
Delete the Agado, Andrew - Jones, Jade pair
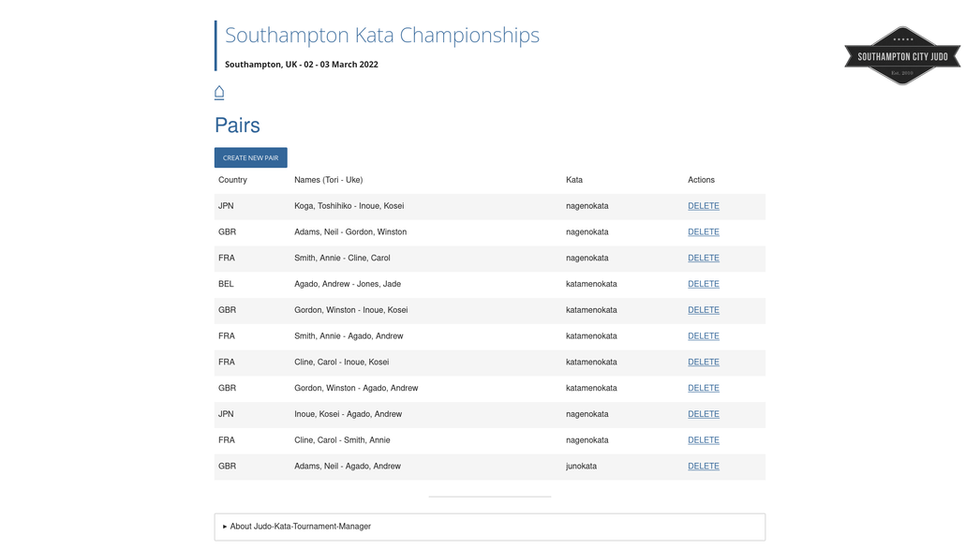point(703,284)
